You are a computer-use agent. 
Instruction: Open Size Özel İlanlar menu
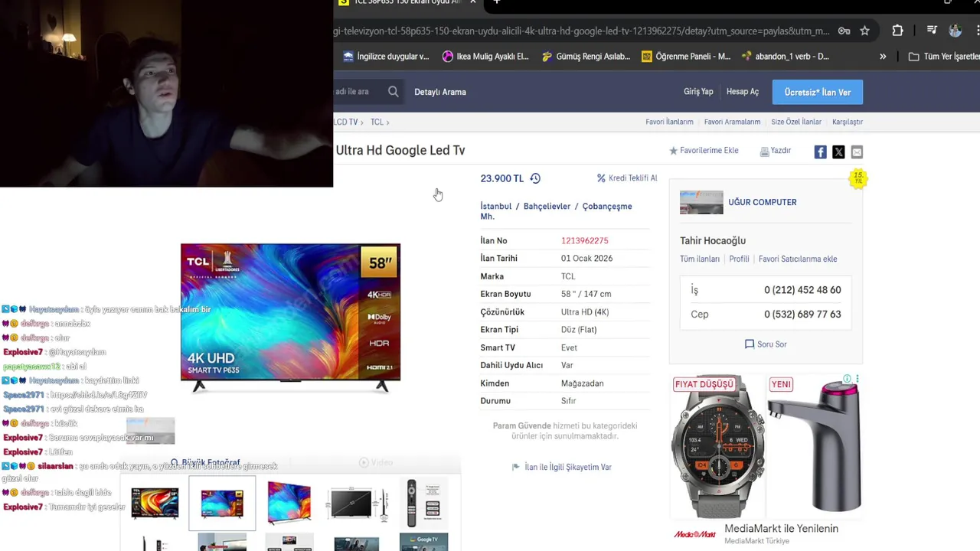pyautogui.click(x=796, y=122)
